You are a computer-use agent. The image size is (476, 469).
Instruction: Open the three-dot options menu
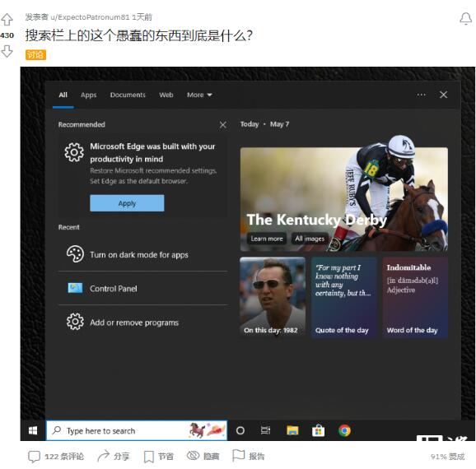tap(421, 95)
